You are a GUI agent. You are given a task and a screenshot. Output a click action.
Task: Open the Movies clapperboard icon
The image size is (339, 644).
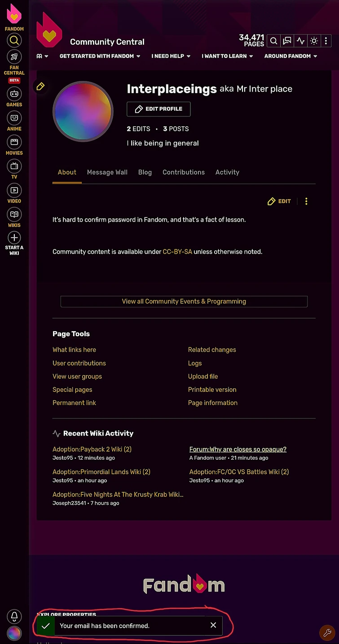tap(14, 142)
